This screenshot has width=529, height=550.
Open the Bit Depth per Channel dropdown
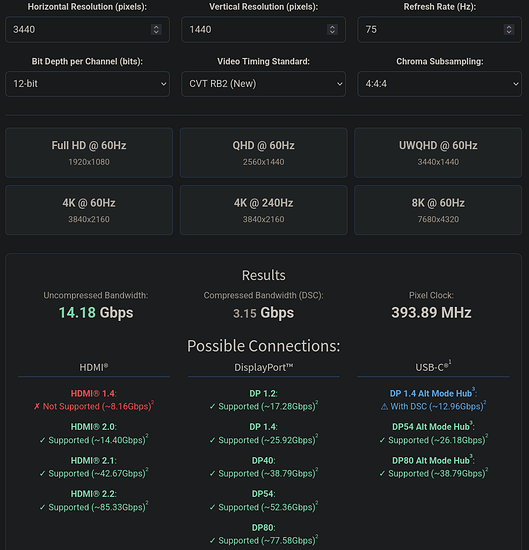pyautogui.click(x=87, y=84)
